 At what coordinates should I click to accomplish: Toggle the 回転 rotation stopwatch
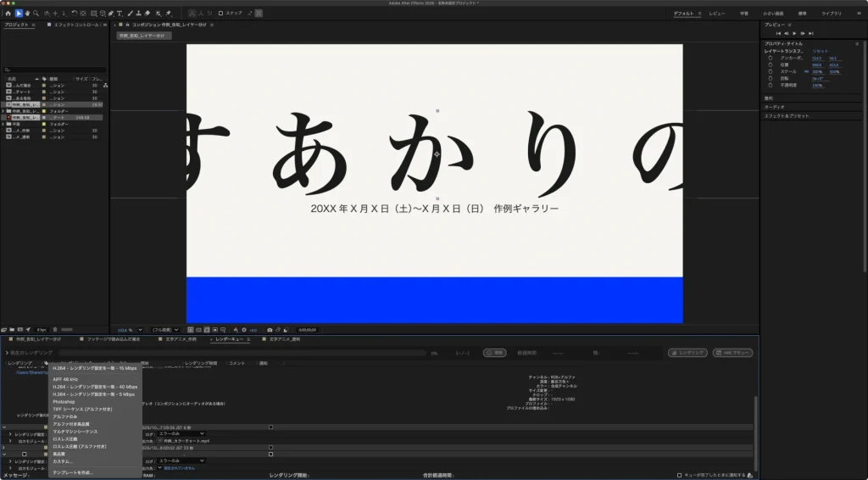pos(770,79)
